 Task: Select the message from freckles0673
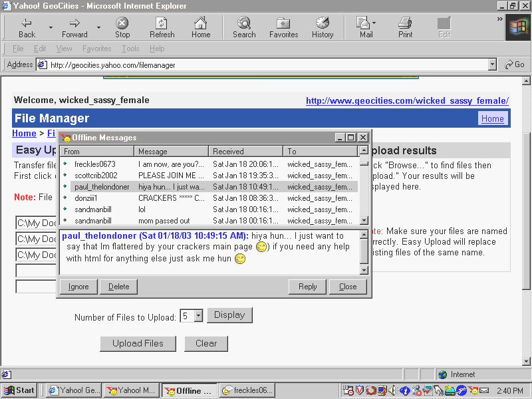click(210, 164)
